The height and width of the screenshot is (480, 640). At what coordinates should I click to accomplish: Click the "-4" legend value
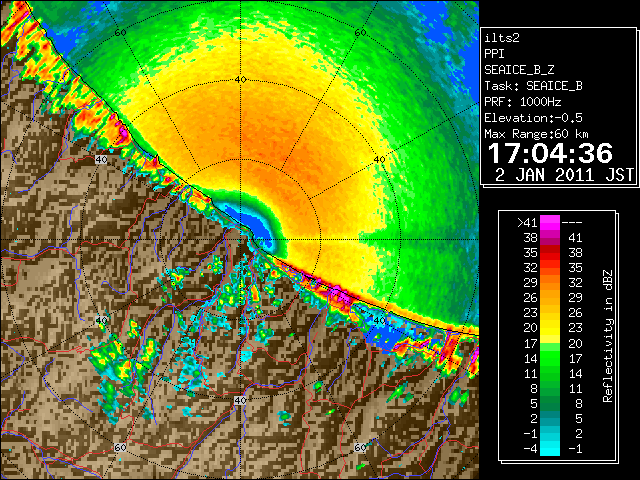530,449
